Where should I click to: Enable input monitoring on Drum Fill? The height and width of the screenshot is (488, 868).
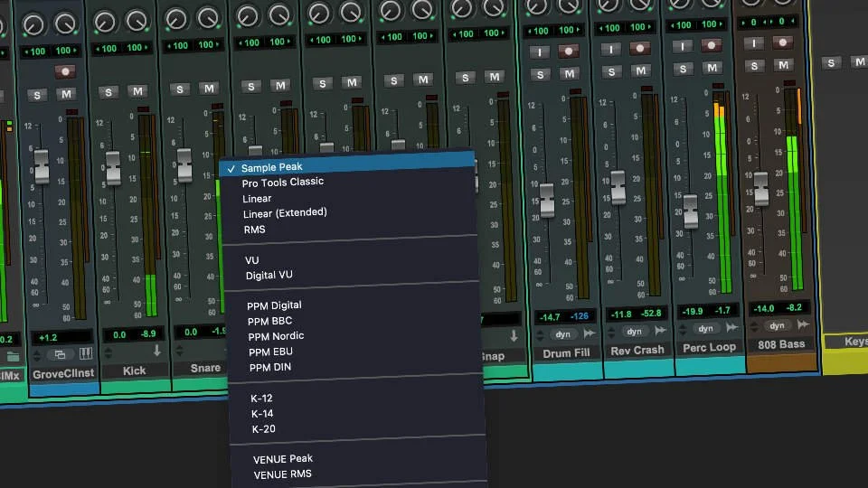539,52
